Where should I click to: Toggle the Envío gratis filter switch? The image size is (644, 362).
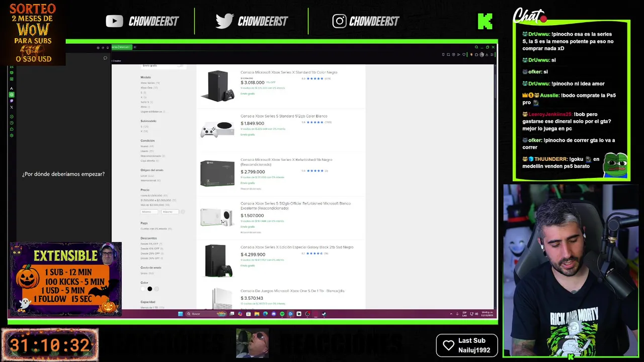[x=180, y=65]
